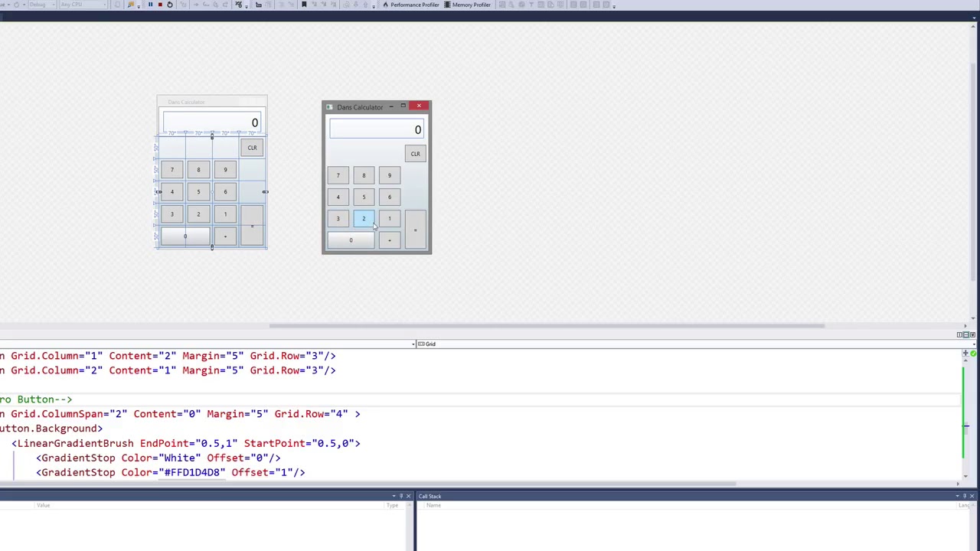The width and height of the screenshot is (980, 551).
Task: Stop debugging with the red square icon
Action: click(159, 5)
